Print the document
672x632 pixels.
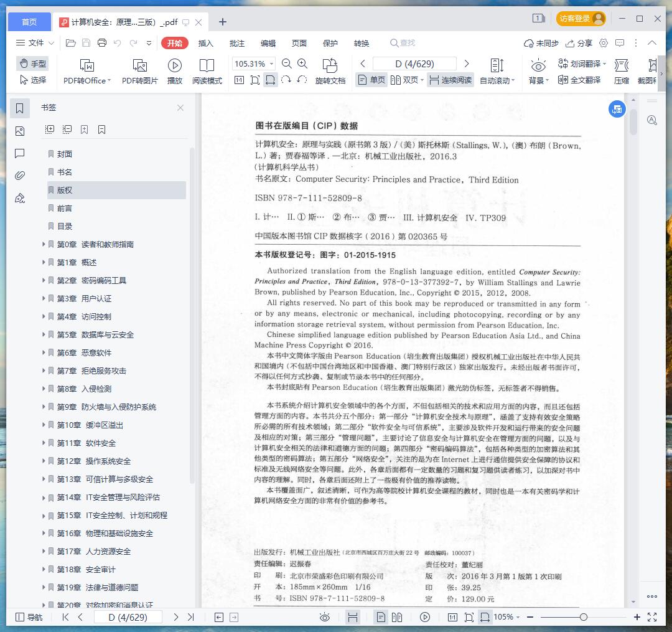coord(102,43)
